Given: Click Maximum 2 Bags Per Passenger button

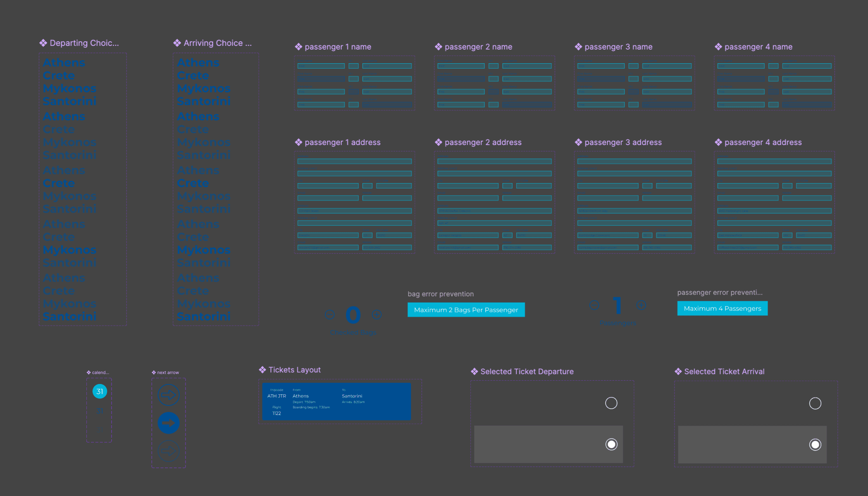Looking at the screenshot, I should (x=466, y=310).
